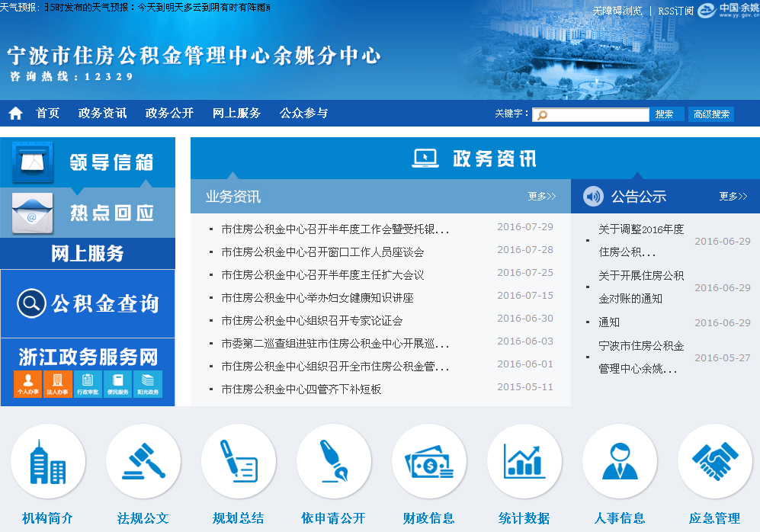760x532 pixels.
Task: Click the 机构简介 building icon
Action: point(48,461)
